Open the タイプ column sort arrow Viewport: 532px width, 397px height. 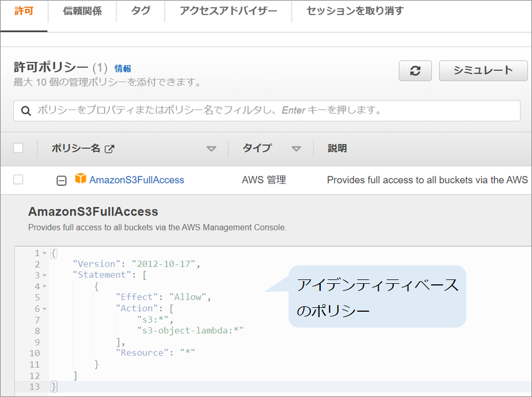tap(296, 149)
